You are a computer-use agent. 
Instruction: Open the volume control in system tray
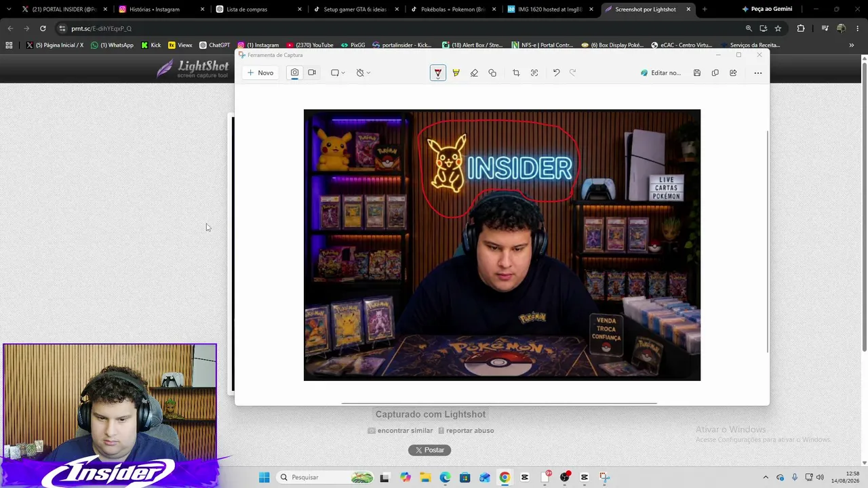point(820,477)
